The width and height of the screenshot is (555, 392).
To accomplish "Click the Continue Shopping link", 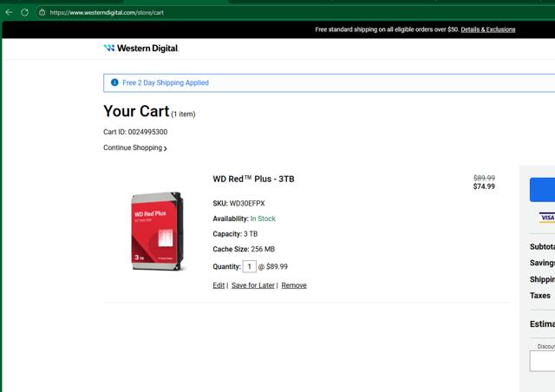I will [x=133, y=147].
